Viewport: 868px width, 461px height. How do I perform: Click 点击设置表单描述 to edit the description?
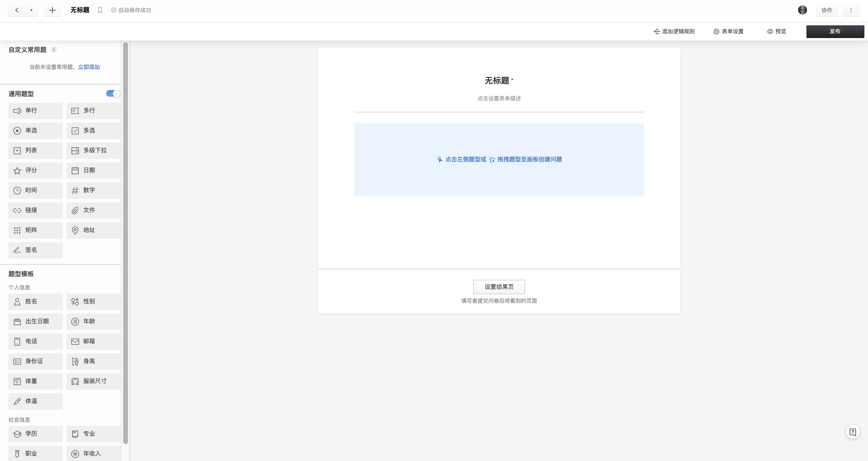click(499, 98)
